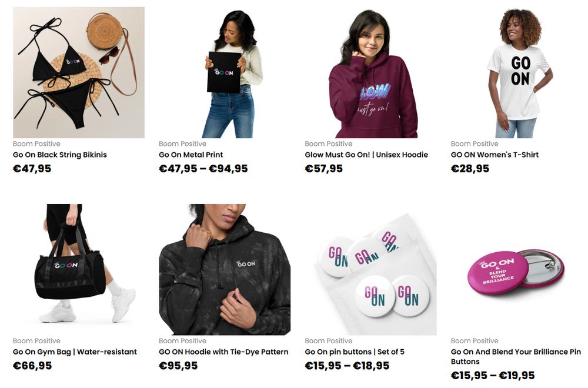Open the tie-dye GO ON Hoodie photo

click(225, 269)
